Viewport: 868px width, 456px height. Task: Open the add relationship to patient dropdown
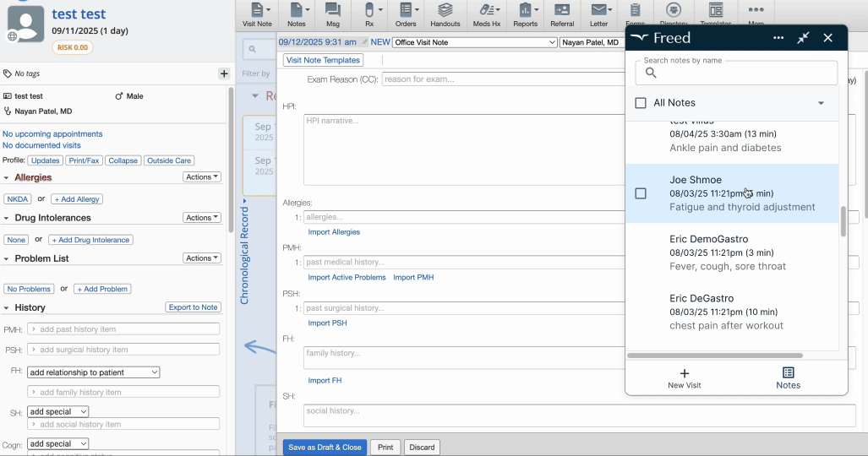pos(94,372)
